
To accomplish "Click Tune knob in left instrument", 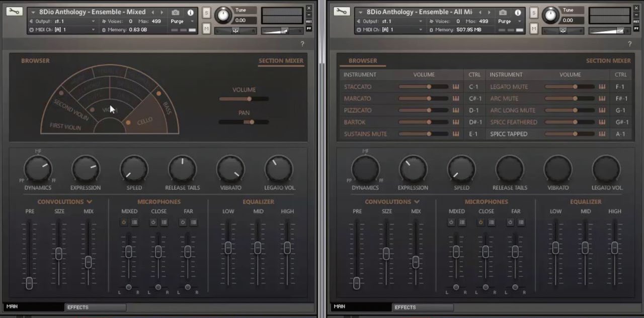I will [x=223, y=16].
